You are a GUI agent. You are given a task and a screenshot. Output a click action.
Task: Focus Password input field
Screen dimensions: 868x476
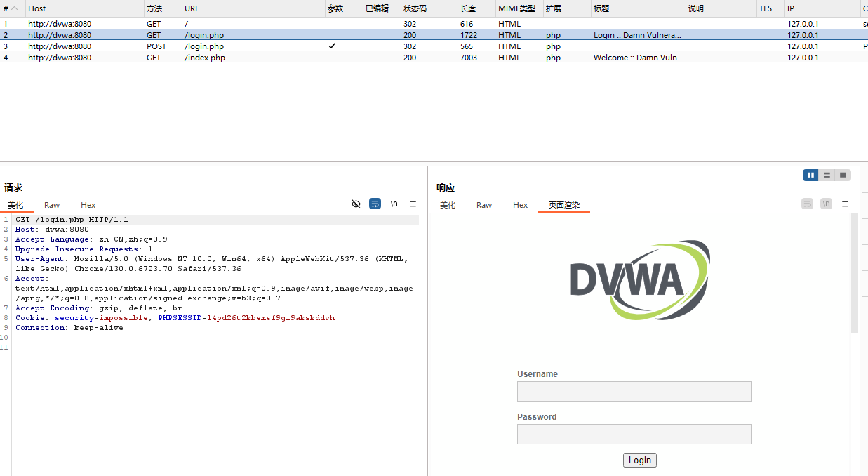point(634,434)
